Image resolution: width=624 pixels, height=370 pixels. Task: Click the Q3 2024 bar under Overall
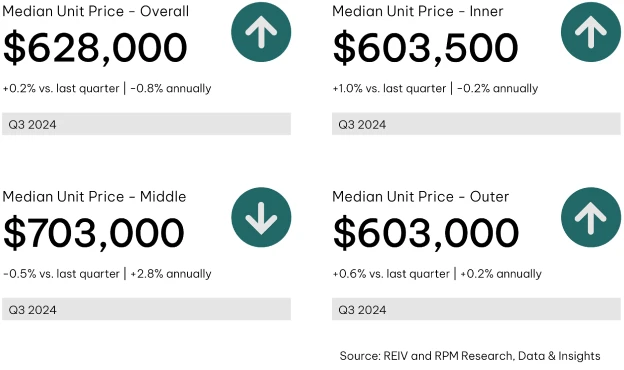(x=146, y=124)
